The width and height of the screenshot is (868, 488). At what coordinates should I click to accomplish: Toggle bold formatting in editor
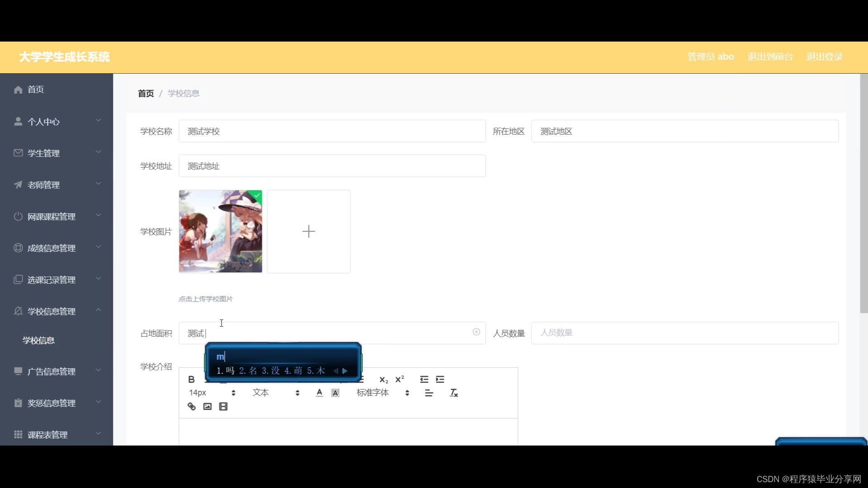tap(191, 380)
